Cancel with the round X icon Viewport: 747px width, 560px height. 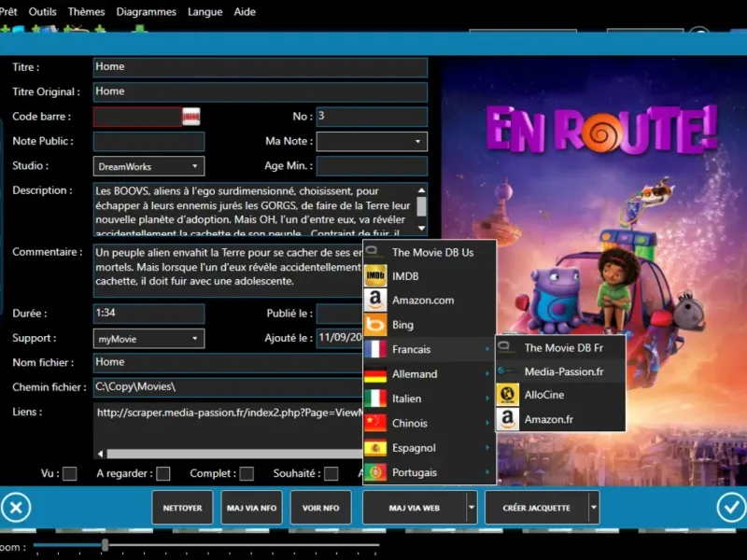click(x=16, y=508)
